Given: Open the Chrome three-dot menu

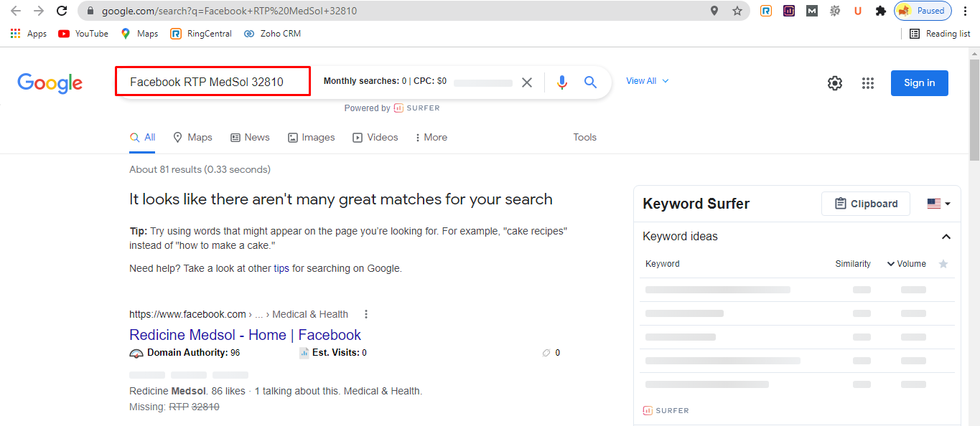Looking at the screenshot, I should coord(965,11).
